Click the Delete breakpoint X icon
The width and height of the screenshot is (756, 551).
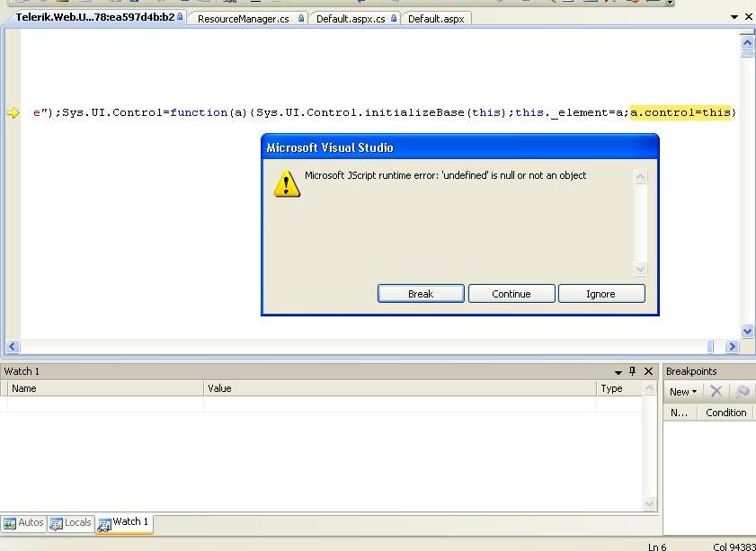coord(716,391)
